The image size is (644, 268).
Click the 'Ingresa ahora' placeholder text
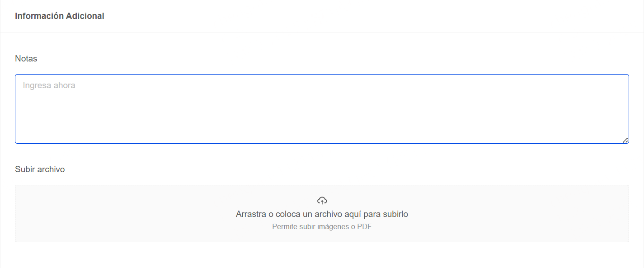point(49,85)
